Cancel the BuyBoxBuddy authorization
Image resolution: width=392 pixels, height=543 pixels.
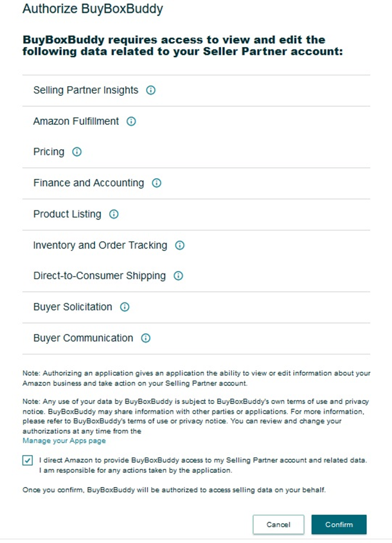278,524
